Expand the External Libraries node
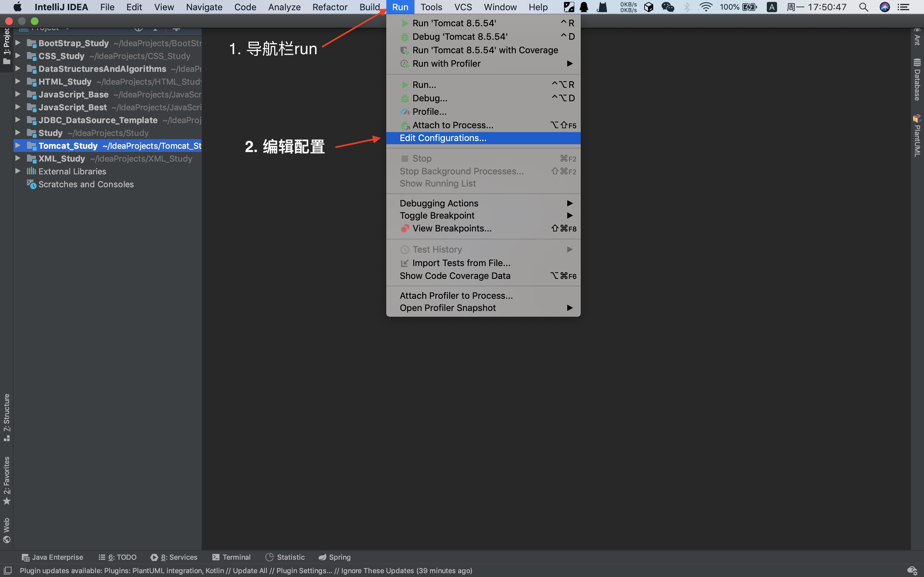This screenshot has height=577, width=924. [18, 171]
